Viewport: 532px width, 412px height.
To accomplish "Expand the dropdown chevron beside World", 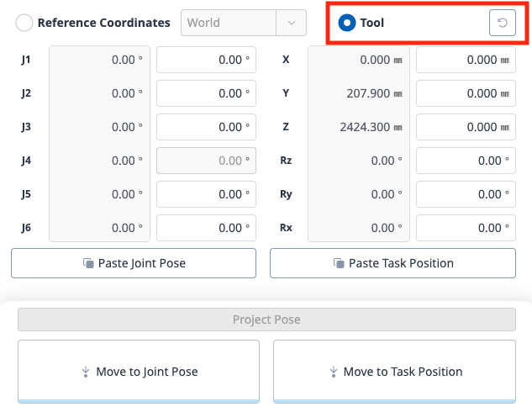I will click(x=291, y=23).
